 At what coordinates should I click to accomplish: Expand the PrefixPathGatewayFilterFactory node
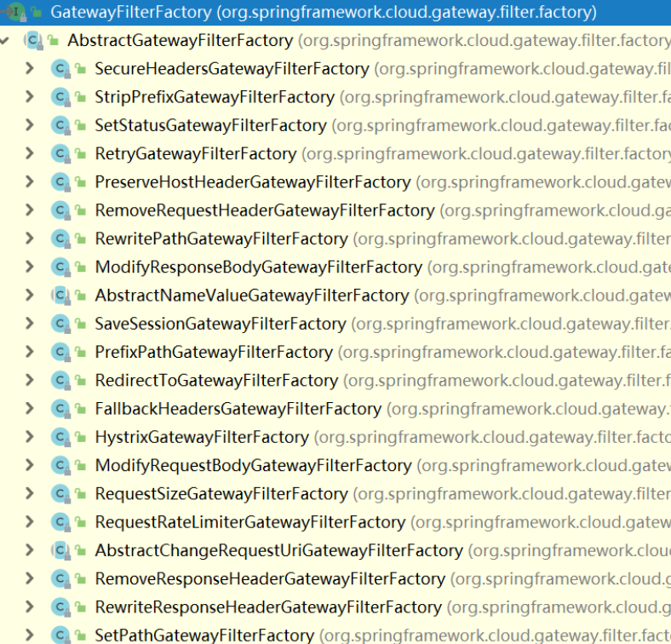pyautogui.click(x=30, y=352)
